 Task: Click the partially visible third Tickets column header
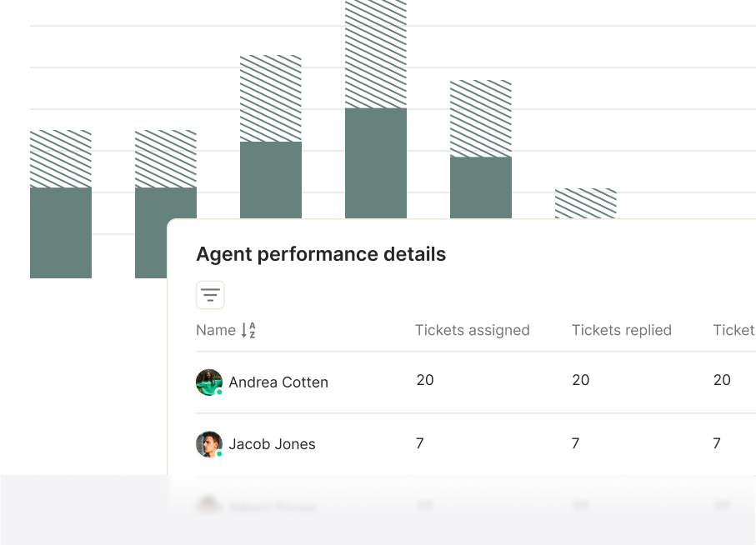click(734, 330)
